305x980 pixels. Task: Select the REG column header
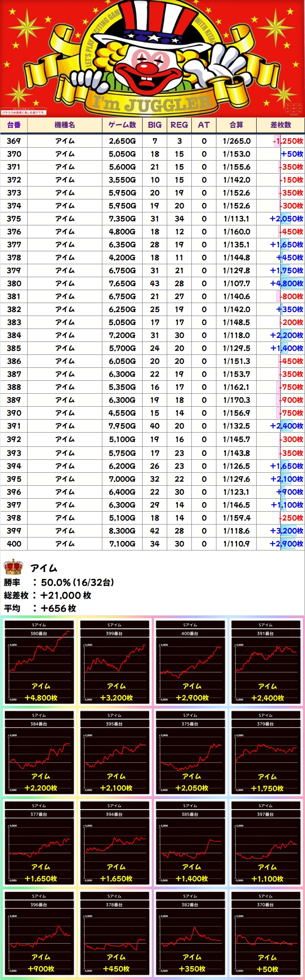tap(179, 125)
